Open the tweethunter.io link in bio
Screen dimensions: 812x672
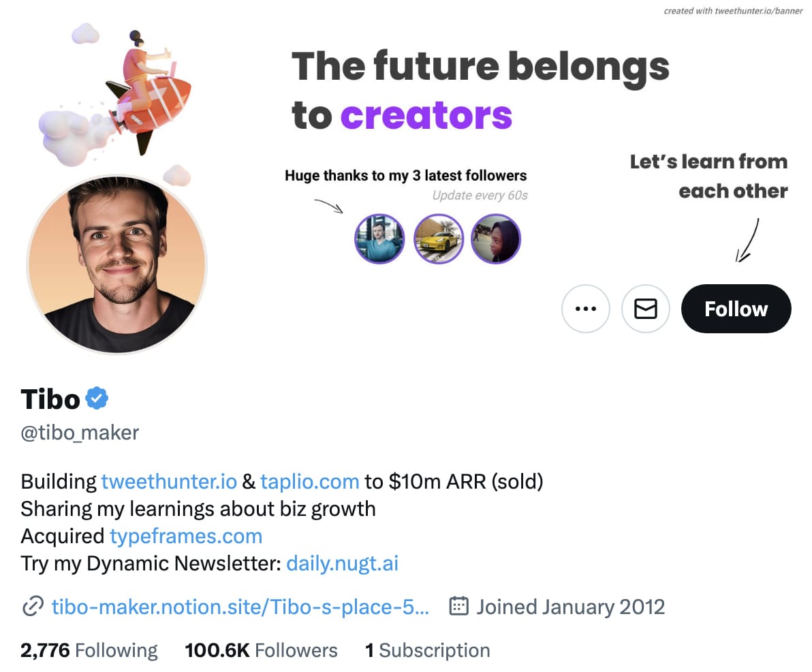pos(169,481)
